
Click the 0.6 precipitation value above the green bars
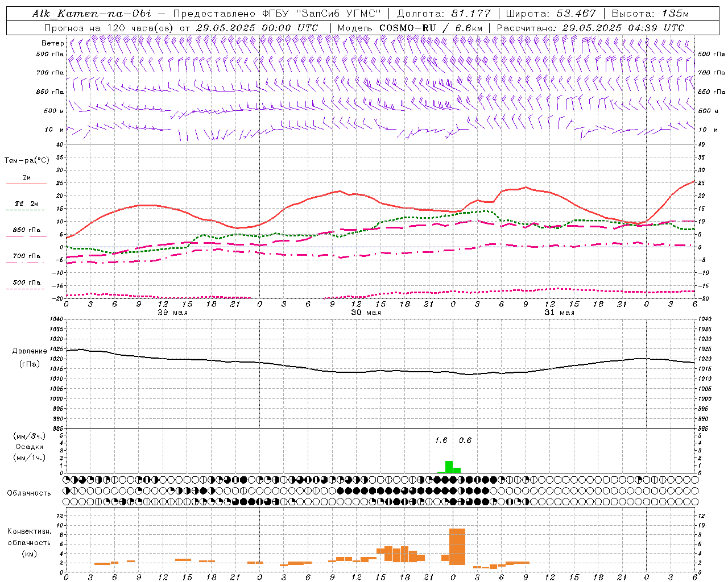click(x=465, y=440)
